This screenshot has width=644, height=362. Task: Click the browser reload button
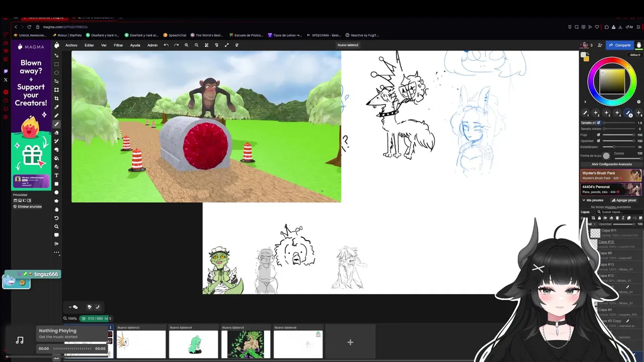coord(29,27)
